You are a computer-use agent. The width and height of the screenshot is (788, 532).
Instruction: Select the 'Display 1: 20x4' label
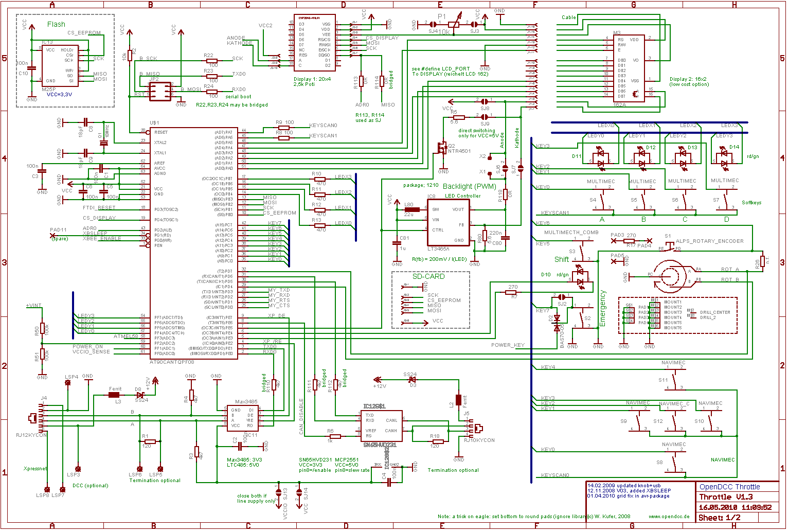click(x=312, y=79)
